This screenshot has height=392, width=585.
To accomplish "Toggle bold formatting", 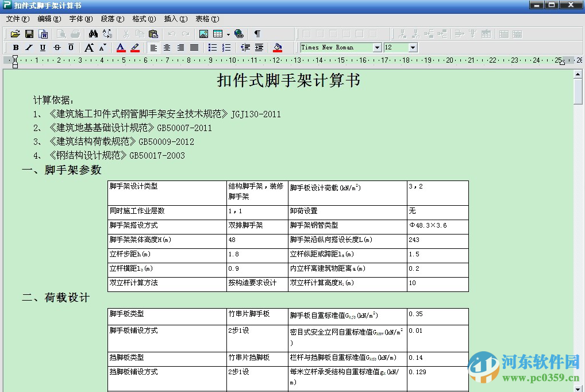I will point(16,47).
